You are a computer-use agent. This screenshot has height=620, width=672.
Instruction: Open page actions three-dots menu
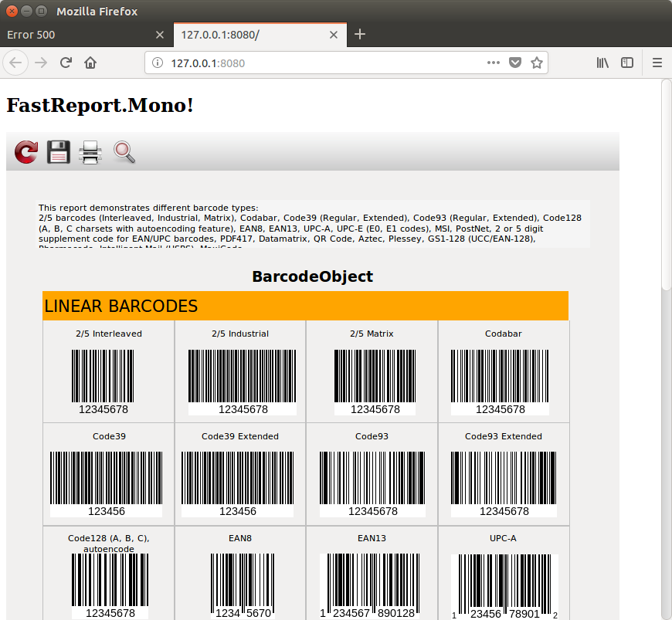tap(494, 63)
